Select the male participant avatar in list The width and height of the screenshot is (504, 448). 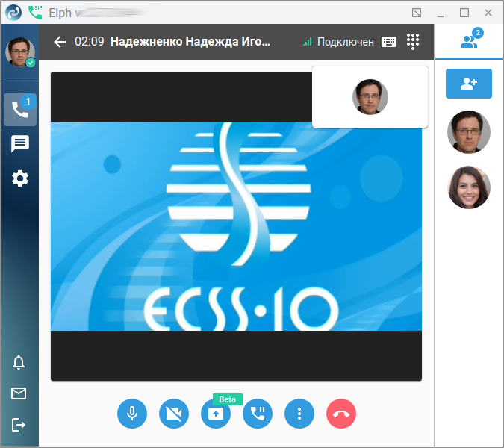(469, 132)
